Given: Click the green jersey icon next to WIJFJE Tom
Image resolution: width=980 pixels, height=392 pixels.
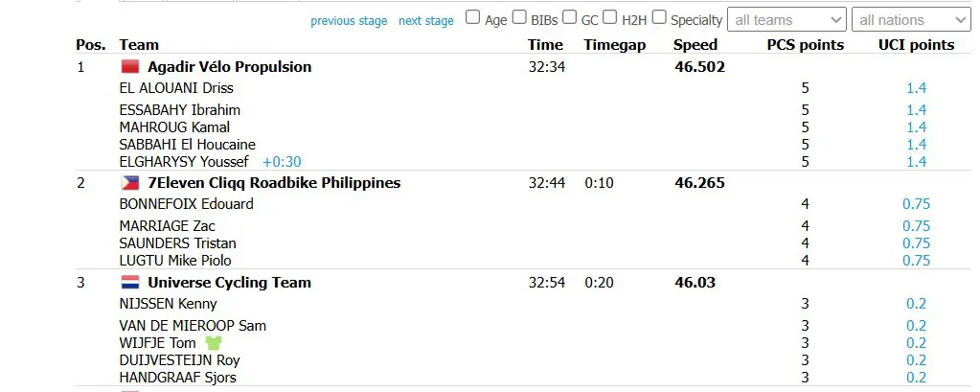Looking at the screenshot, I should (214, 342).
